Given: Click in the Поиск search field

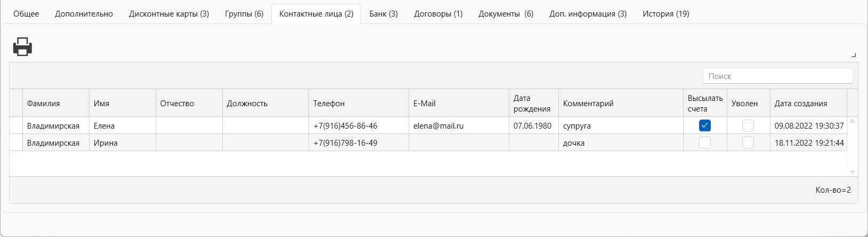Looking at the screenshot, I should pyautogui.click(x=777, y=76).
